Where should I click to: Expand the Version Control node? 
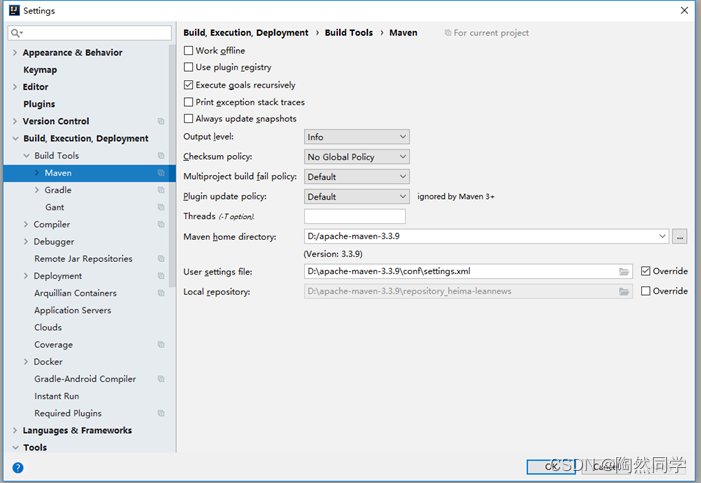tap(15, 121)
